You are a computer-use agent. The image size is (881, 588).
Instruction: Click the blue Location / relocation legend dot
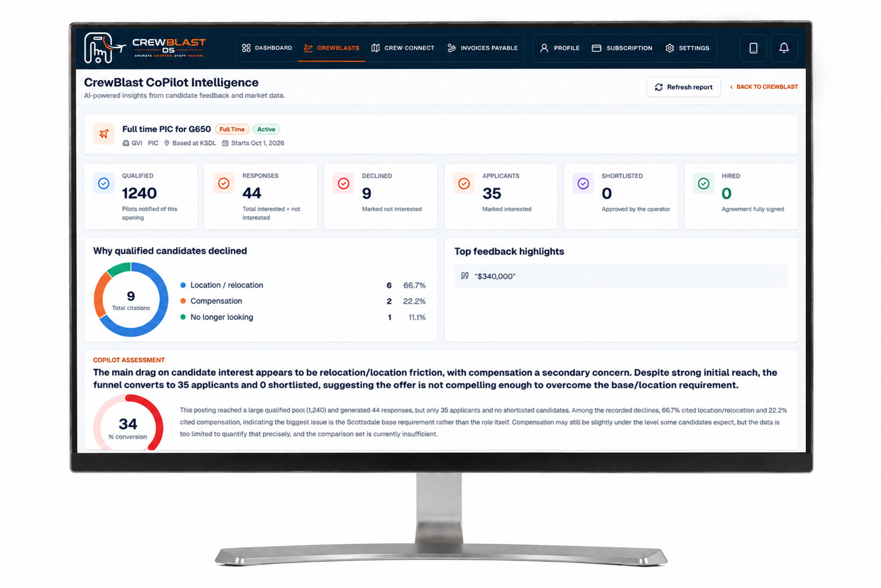[x=183, y=285]
